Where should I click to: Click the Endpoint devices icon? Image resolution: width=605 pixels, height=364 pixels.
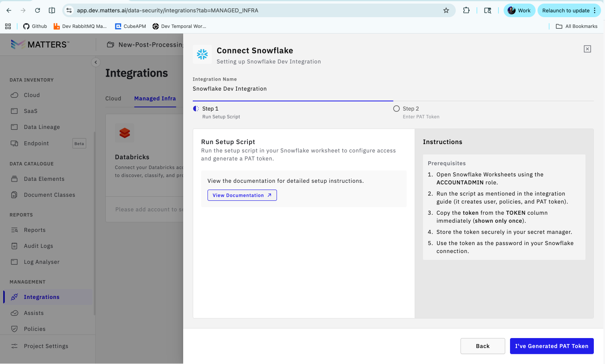pos(14,143)
